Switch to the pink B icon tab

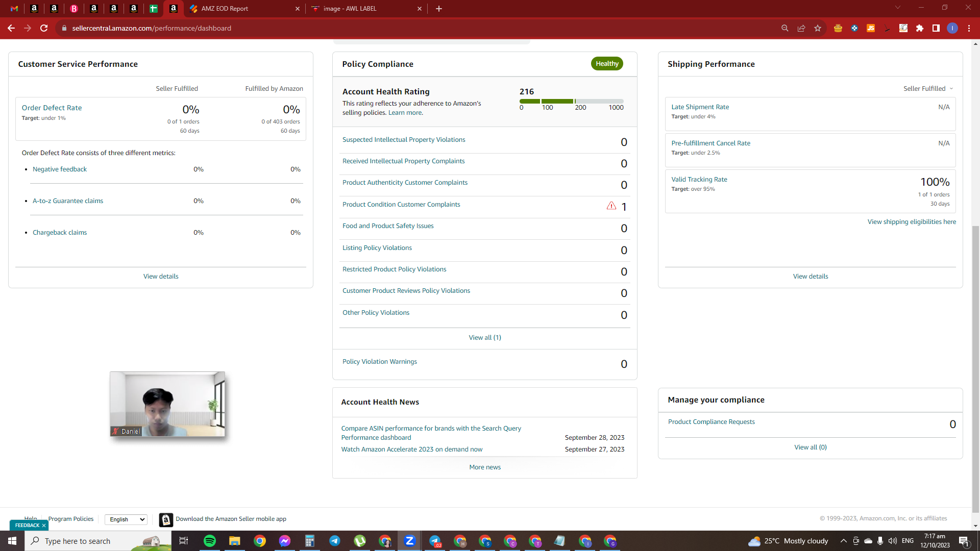(x=74, y=9)
